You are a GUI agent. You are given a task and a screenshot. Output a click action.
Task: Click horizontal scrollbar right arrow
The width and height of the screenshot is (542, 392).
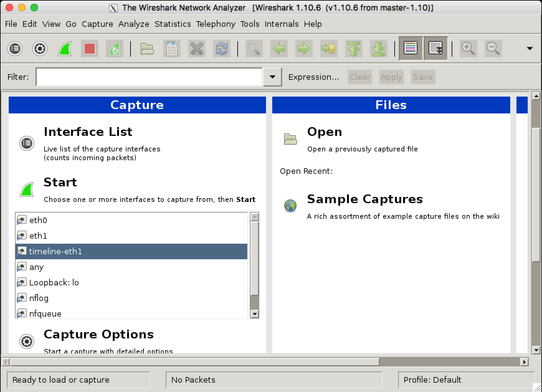click(x=525, y=362)
